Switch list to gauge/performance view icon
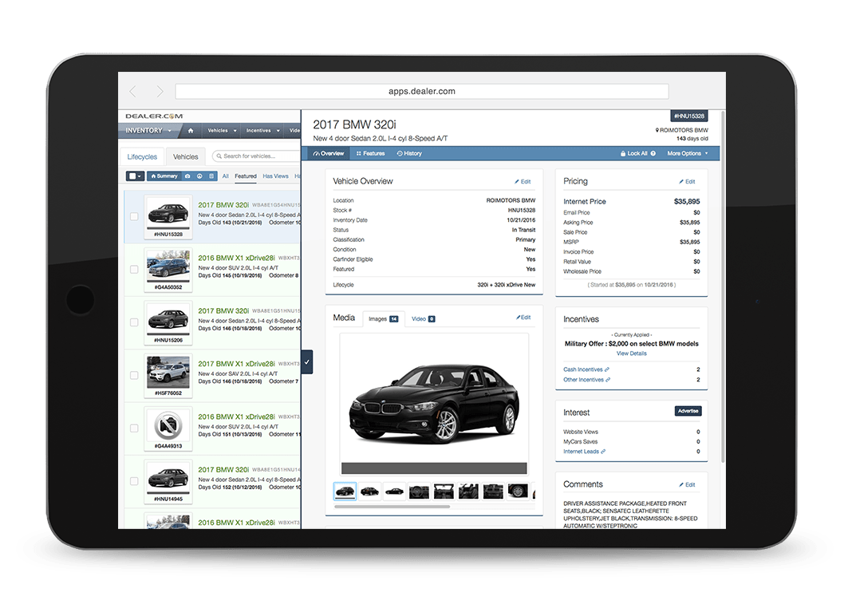 point(199,176)
